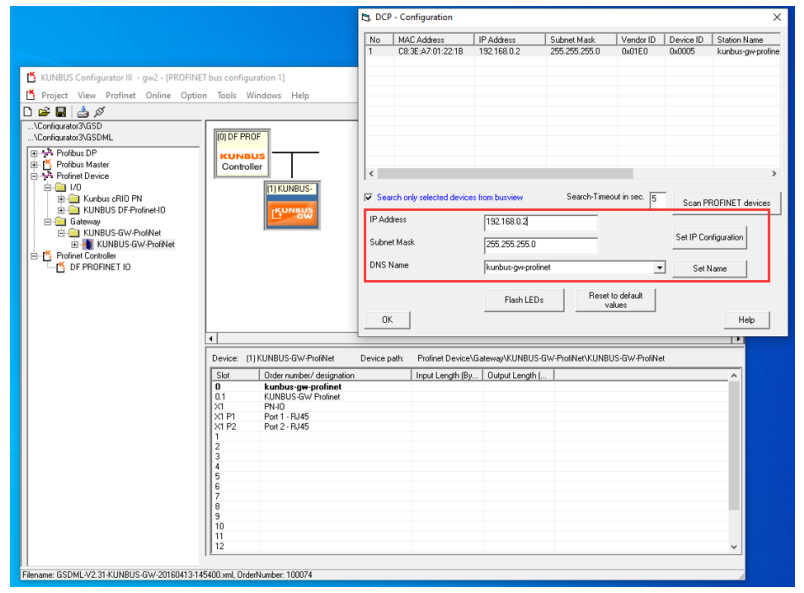Image resolution: width=804 pixels, height=593 pixels.
Task: Click the Profibus Master node icon
Action: [x=48, y=164]
